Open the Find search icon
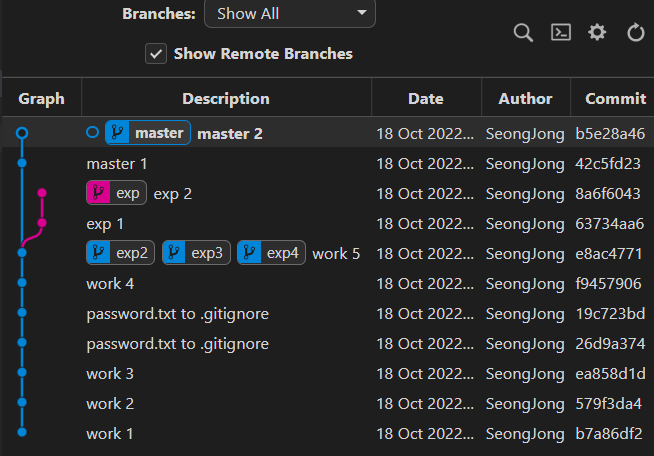Viewport: 654px width, 456px height. coord(523,33)
